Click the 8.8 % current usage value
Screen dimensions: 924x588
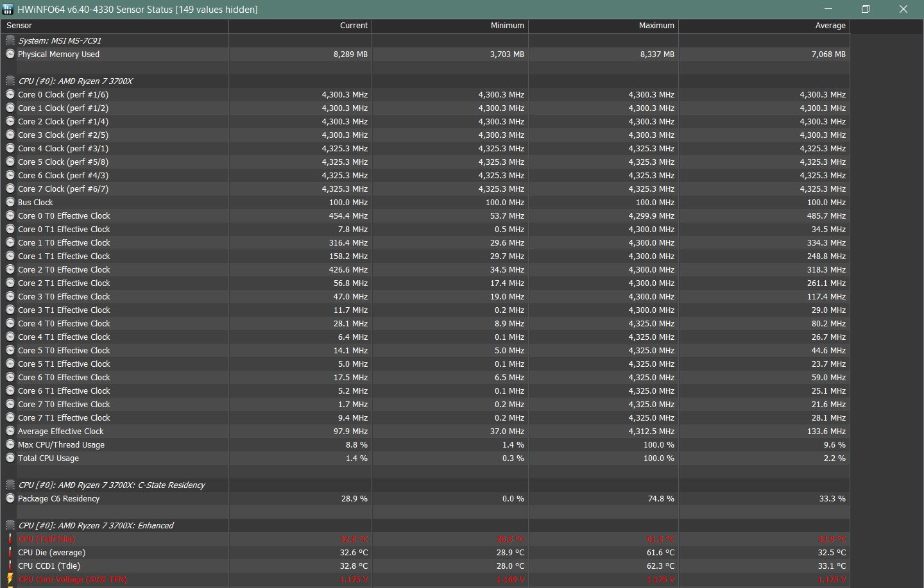coord(357,444)
